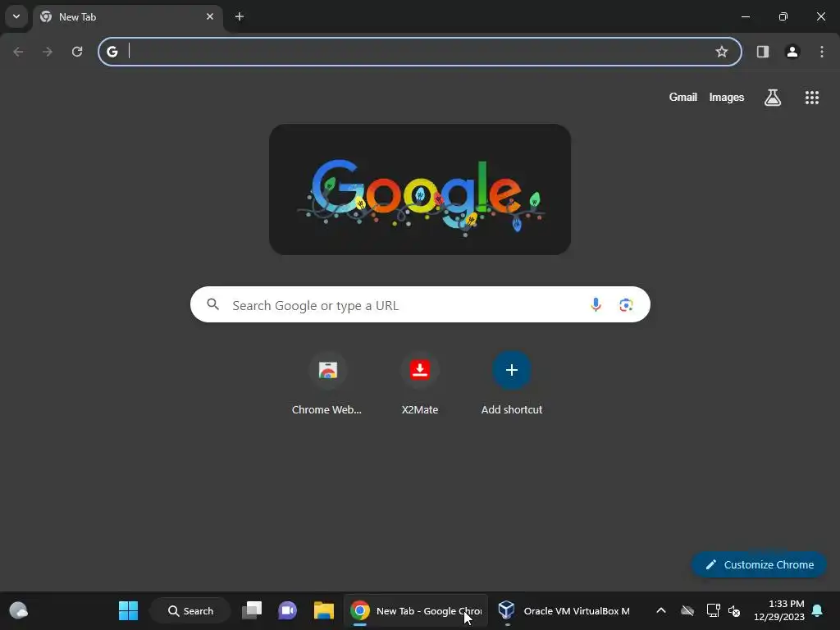This screenshot has width=840, height=630.
Task: Open X2Mate shortcut
Action: pos(420,384)
